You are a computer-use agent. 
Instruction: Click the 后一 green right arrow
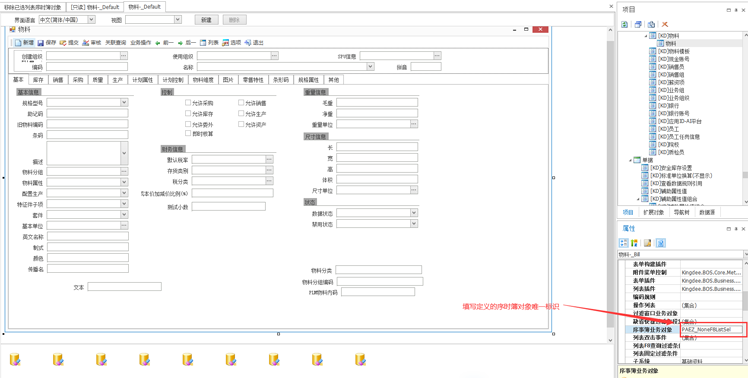point(180,43)
